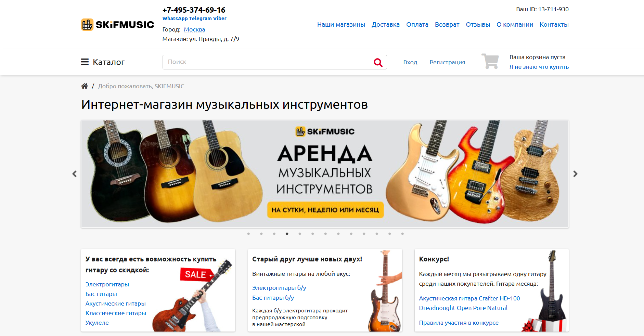Click the Поиск search input field
This screenshot has height=336, width=644.
point(268,62)
